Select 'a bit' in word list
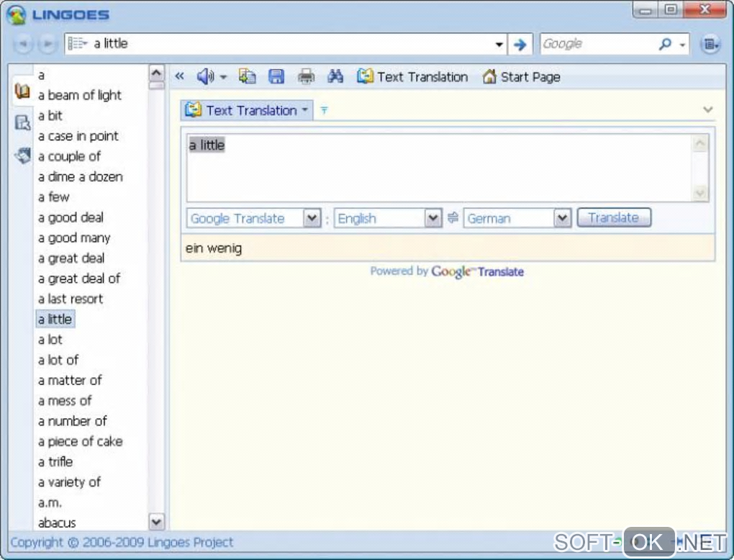This screenshot has height=560, width=734. click(x=50, y=116)
